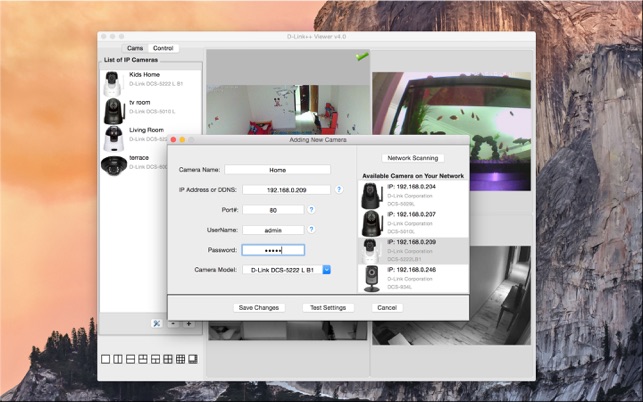This screenshot has height=402, width=643.
Task: Select the 3x3 grid layout icon
Action: point(181,359)
